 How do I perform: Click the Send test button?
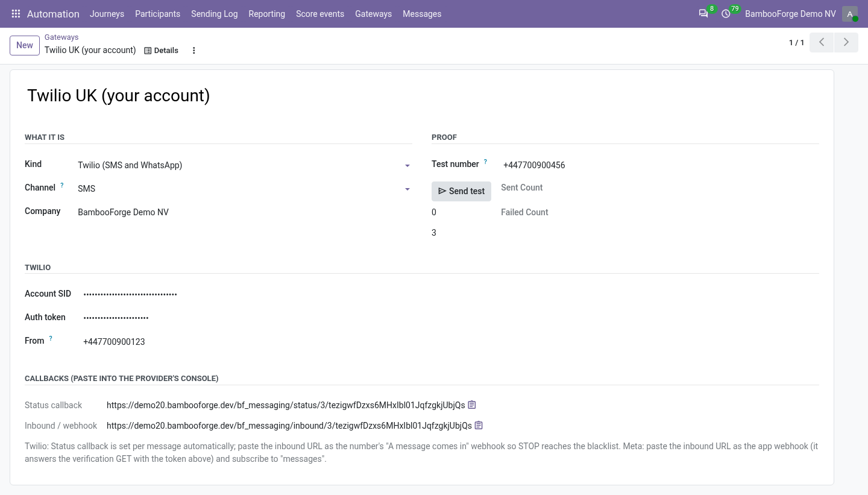[461, 191]
